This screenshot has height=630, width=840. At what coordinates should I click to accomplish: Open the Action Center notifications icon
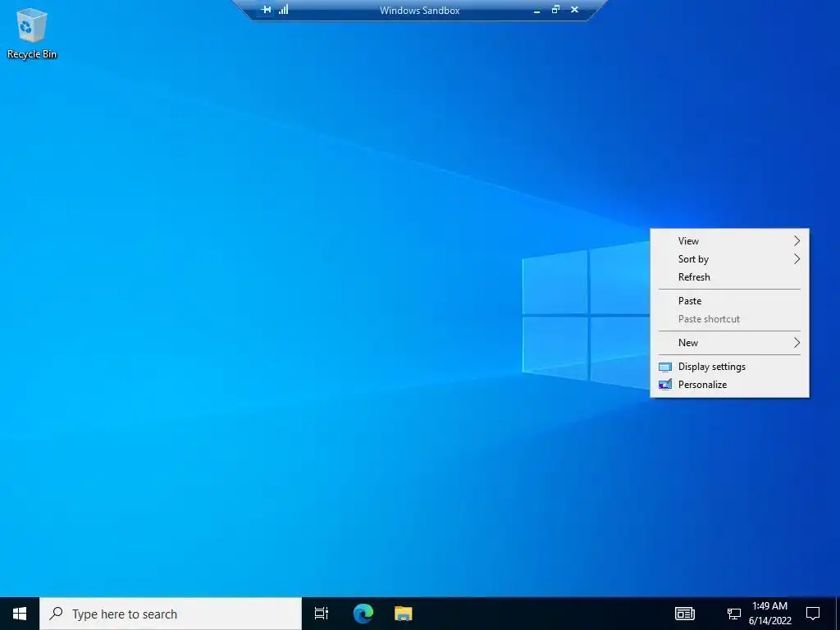(813, 614)
